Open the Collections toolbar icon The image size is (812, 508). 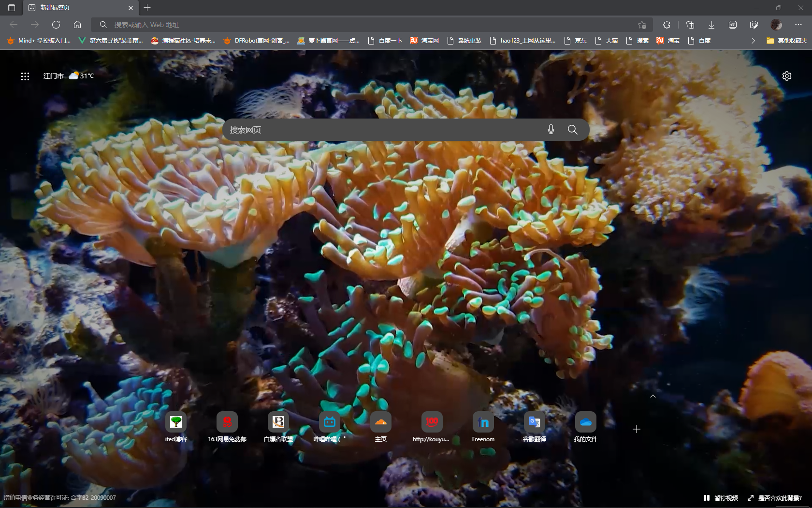690,25
